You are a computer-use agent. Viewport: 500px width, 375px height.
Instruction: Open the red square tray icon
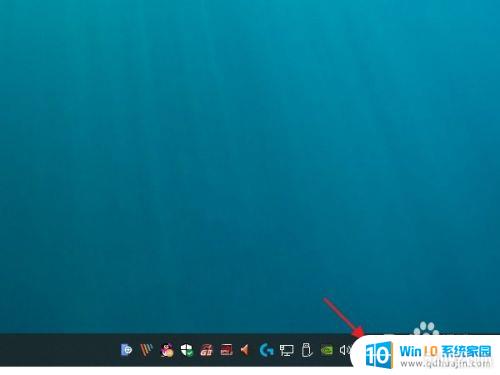coord(227,350)
